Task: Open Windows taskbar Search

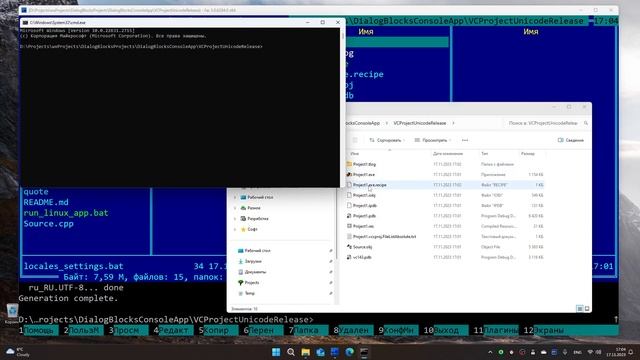Action: [291, 352]
